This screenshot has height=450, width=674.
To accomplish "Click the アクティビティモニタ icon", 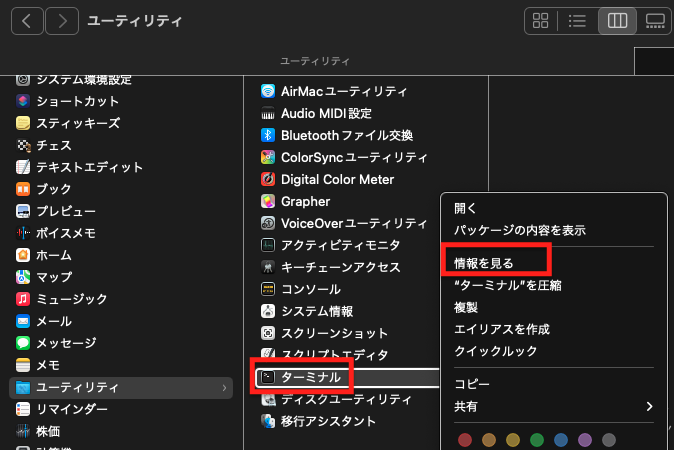I will (268, 245).
